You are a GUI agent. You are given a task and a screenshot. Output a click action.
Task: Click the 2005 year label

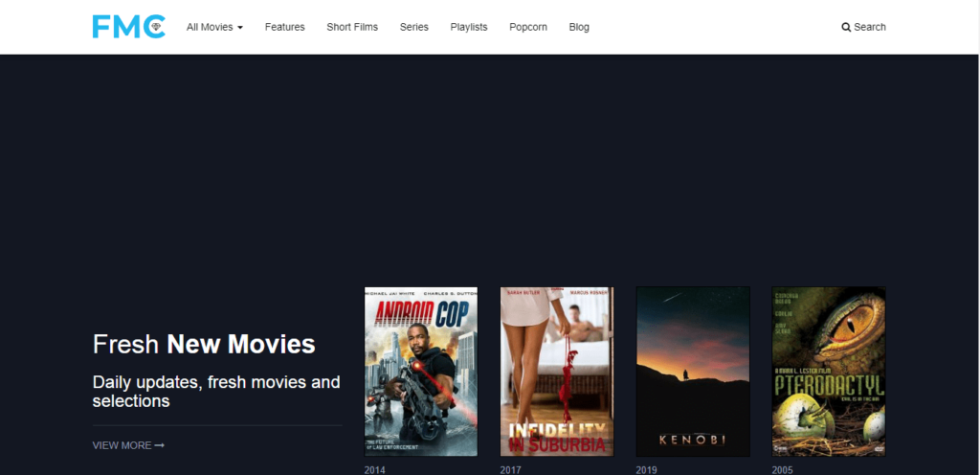tap(783, 470)
